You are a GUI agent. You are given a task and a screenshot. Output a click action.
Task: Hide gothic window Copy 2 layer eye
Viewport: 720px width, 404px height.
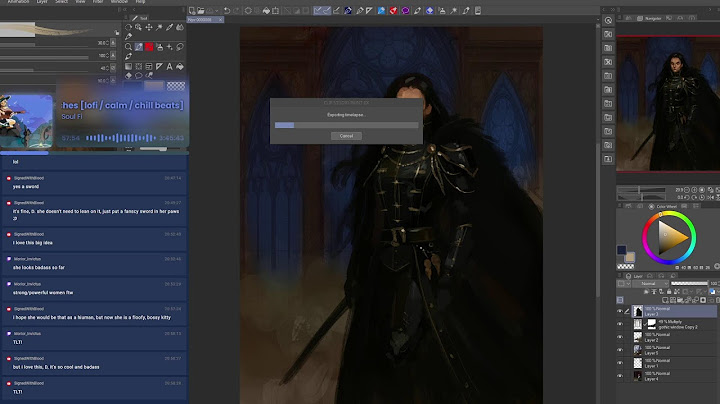click(x=620, y=324)
